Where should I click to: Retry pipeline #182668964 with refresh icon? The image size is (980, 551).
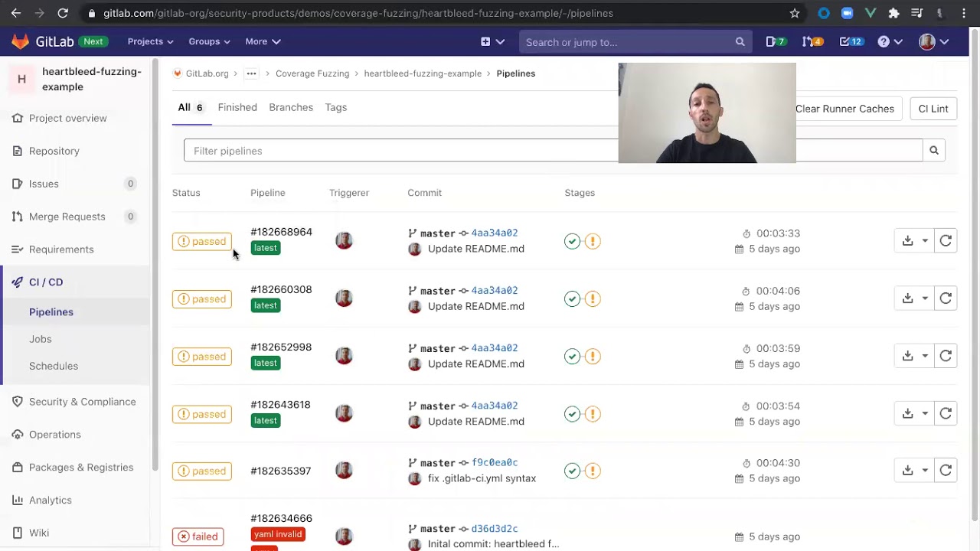tap(946, 241)
